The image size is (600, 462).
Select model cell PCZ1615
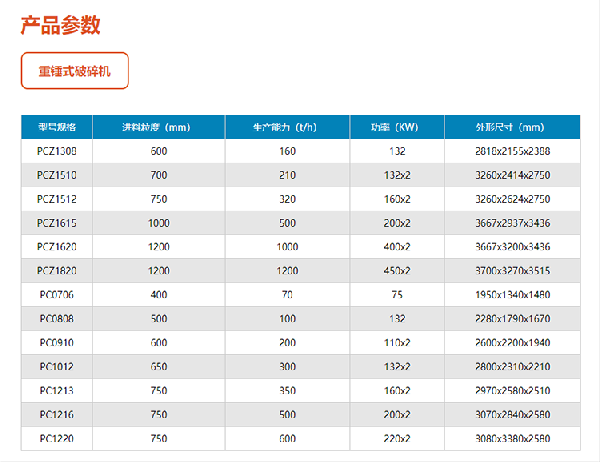[57, 223]
